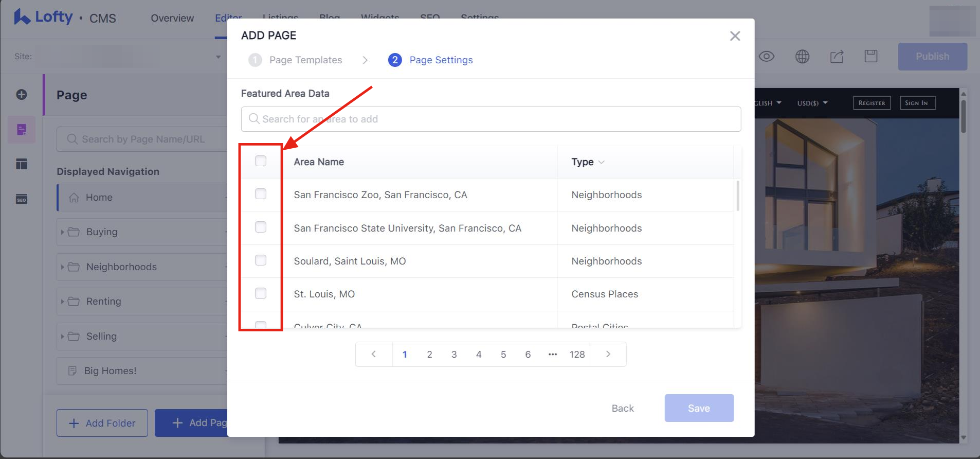Click the area search input field
Screen dimensions: 980x459
pos(491,119)
